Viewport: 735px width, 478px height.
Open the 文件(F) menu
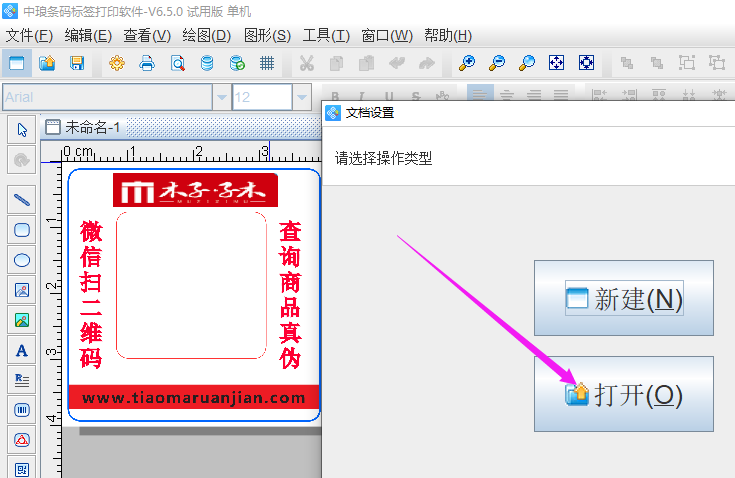pyautogui.click(x=29, y=35)
